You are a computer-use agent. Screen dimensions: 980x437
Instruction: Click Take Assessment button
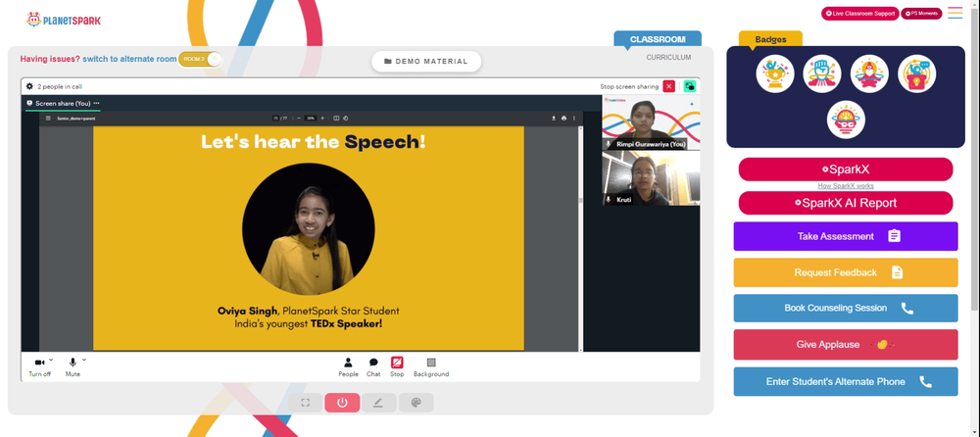click(846, 236)
